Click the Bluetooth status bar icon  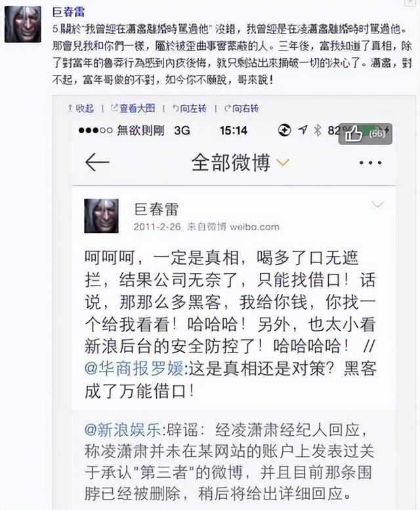317,131
